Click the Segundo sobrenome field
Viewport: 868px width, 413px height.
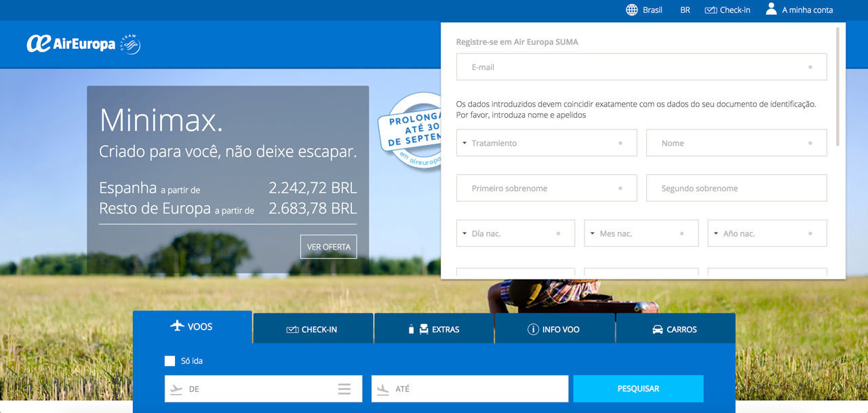pos(736,188)
